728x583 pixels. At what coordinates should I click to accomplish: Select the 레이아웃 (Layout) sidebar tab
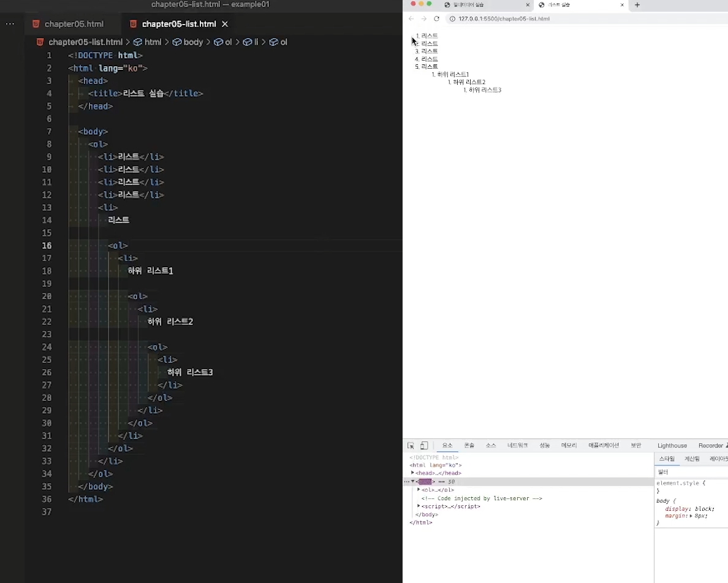point(718,459)
